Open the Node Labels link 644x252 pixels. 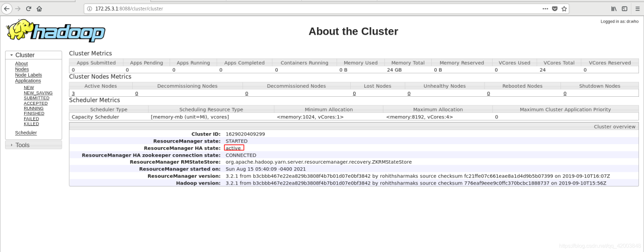(x=29, y=75)
